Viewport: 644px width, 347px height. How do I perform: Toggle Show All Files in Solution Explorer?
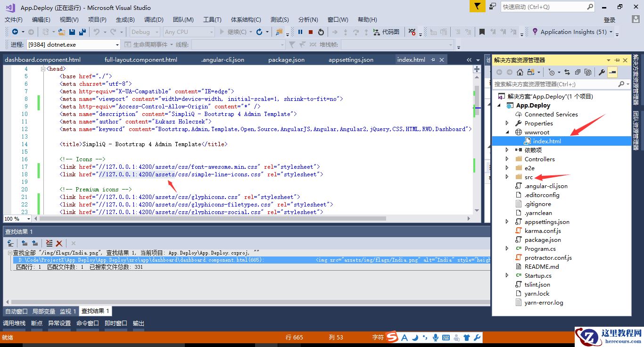click(x=531, y=72)
